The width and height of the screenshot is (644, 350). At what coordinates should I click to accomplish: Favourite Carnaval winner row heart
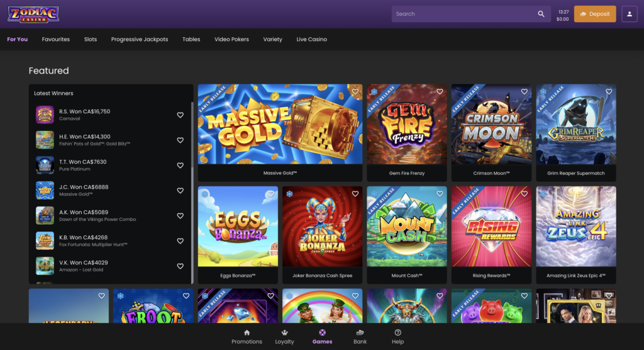180,115
